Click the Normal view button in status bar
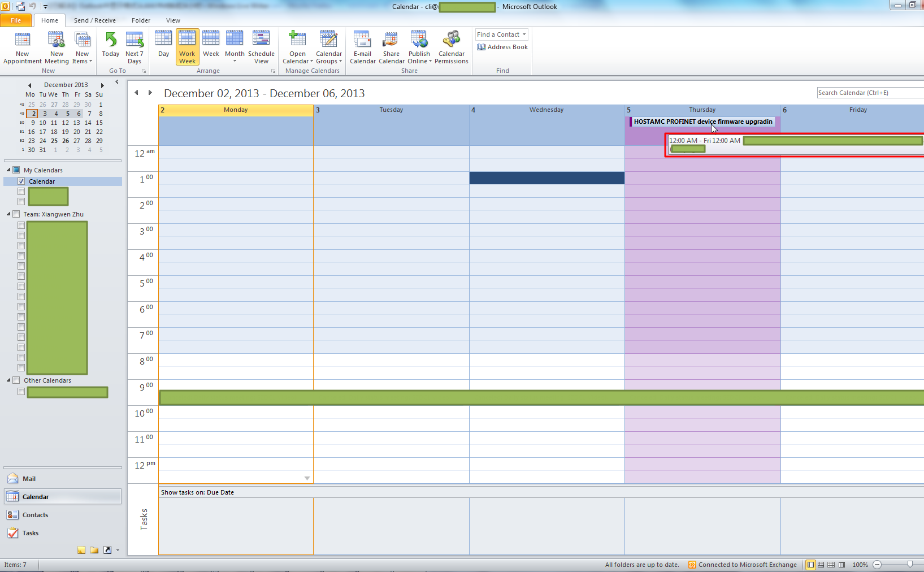Viewport: 924px width, 572px height. tap(810, 565)
